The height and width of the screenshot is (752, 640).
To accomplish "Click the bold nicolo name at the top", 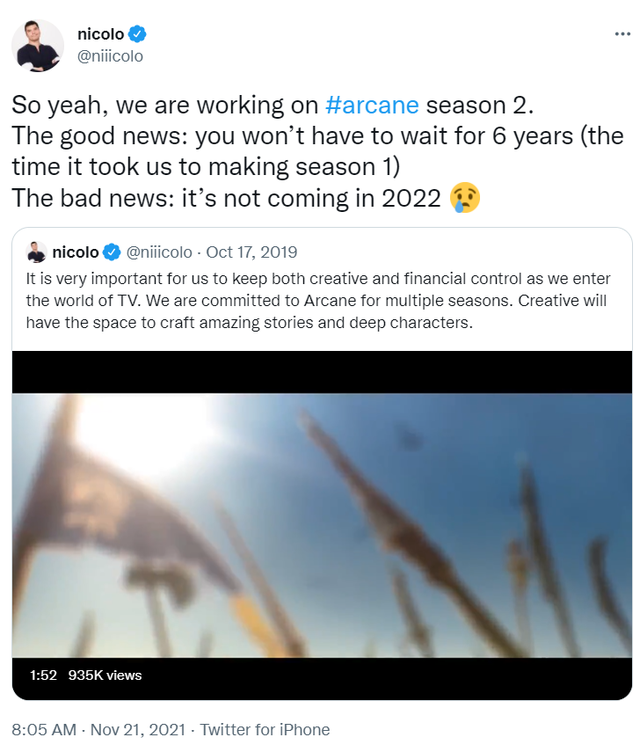I will [x=100, y=35].
